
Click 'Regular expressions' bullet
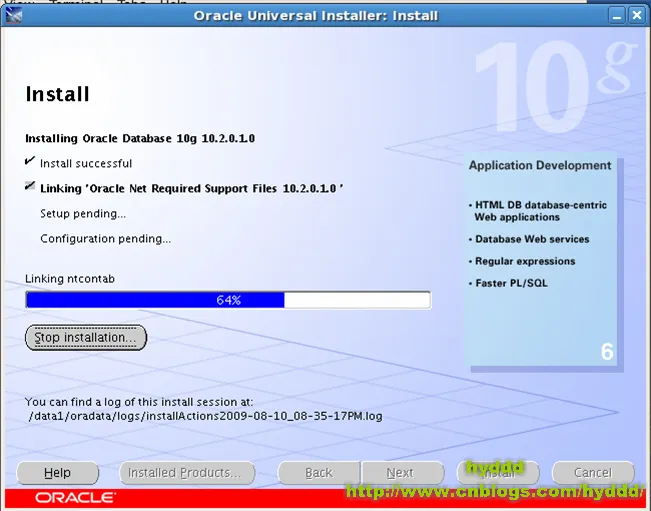[x=522, y=261]
